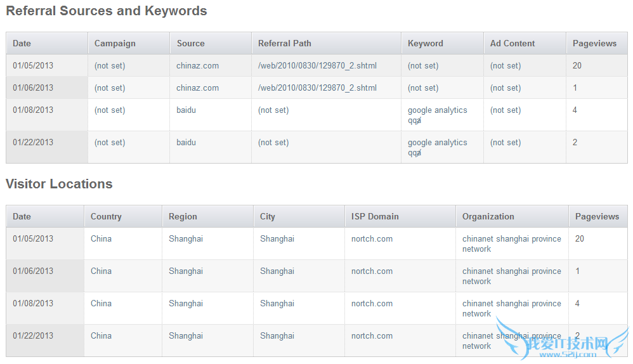This screenshot has width=633, height=364.
Task: Click the ISP Domain column header
Action: point(375,216)
